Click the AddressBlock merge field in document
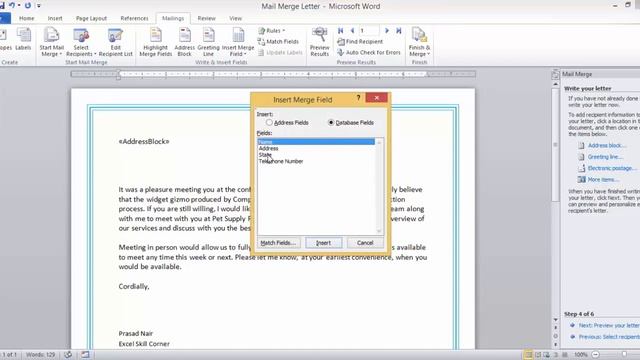 point(144,142)
